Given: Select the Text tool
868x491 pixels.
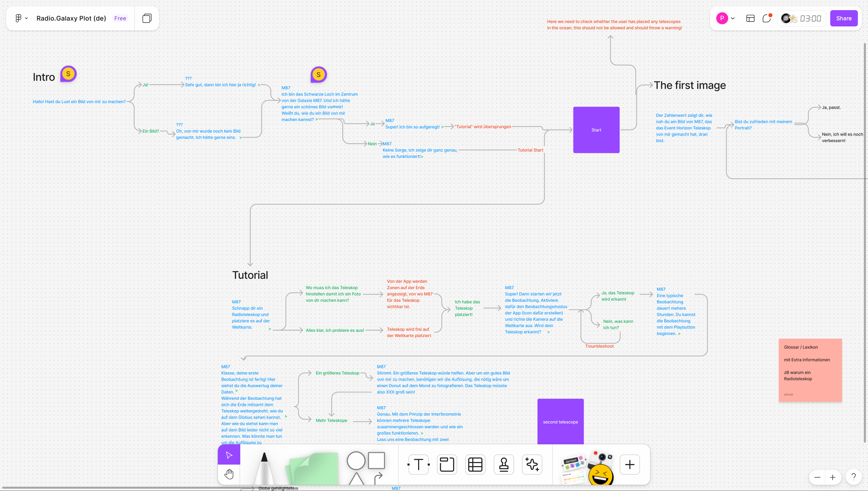Looking at the screenshot, I should (x=418, y=464).
